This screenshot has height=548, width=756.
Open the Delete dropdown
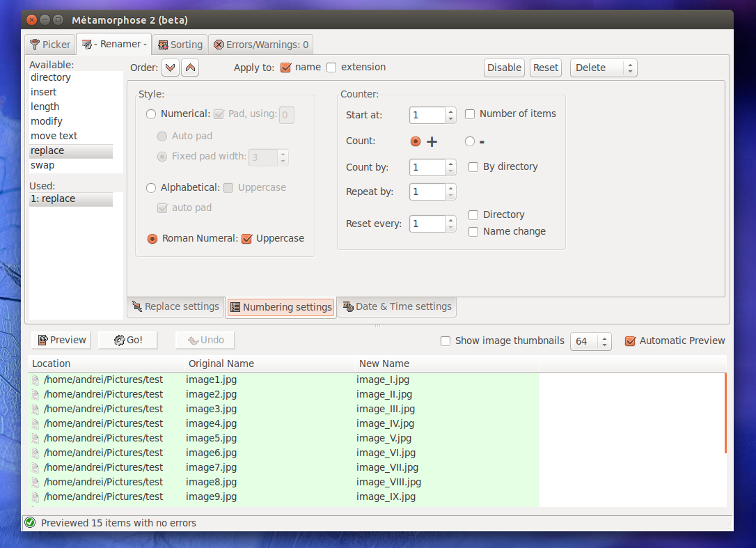604,68
